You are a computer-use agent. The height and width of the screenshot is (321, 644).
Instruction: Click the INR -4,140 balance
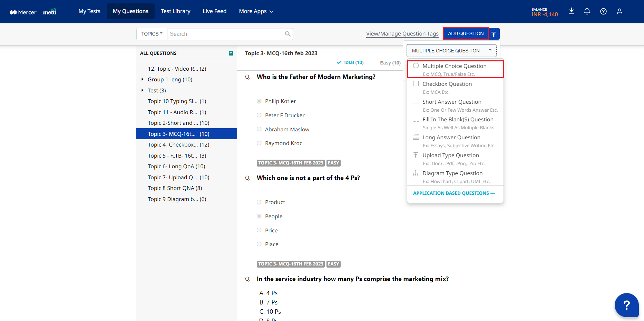tap(545, 14)
